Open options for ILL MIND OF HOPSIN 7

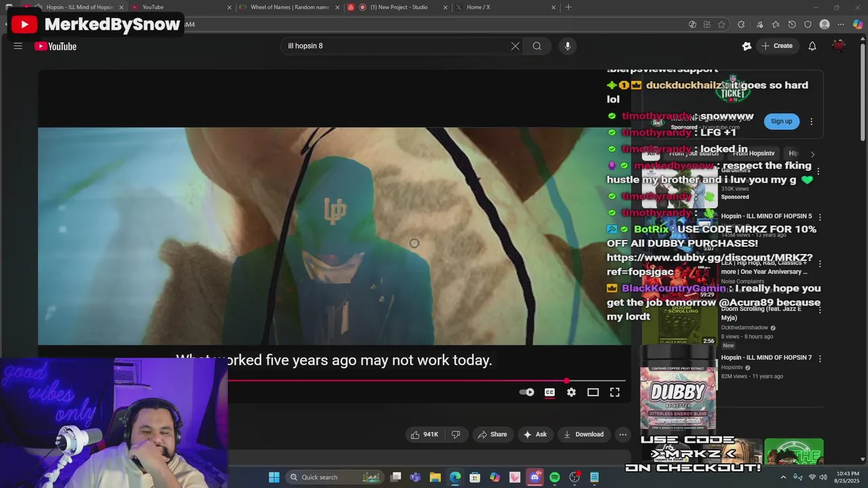point(820,358)
